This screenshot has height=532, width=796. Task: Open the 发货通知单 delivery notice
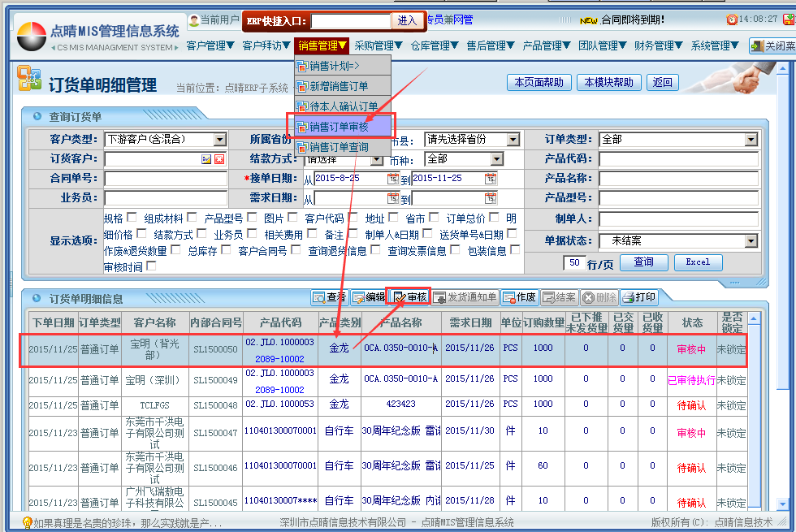pos(465,297)
